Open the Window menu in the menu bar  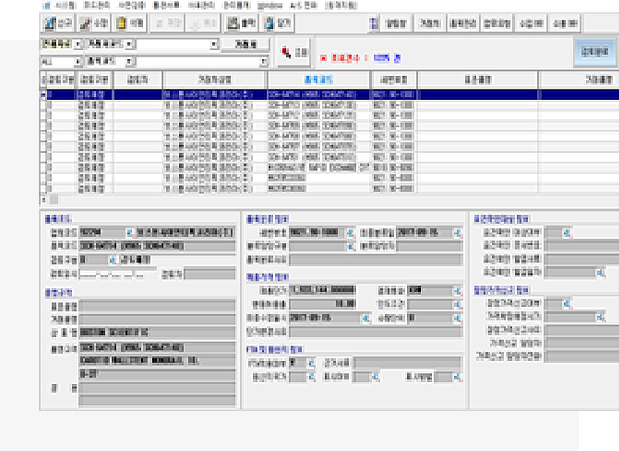pos(270,6)
